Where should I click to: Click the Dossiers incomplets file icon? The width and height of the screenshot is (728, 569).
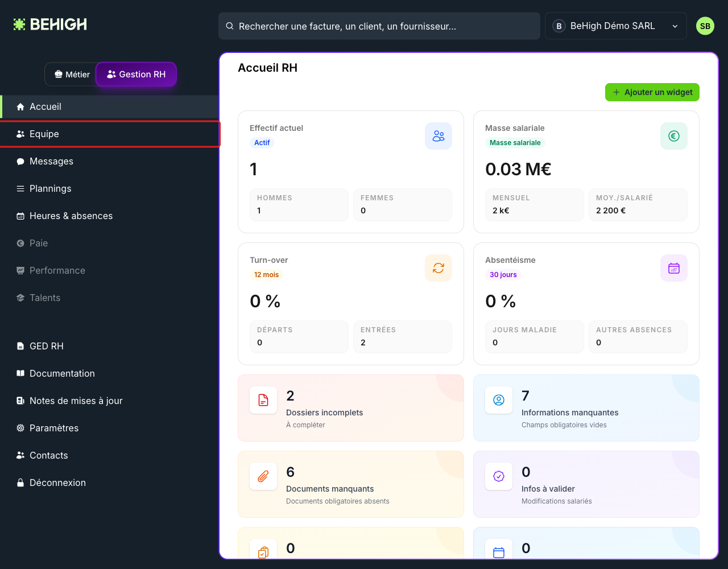point(263,400)
